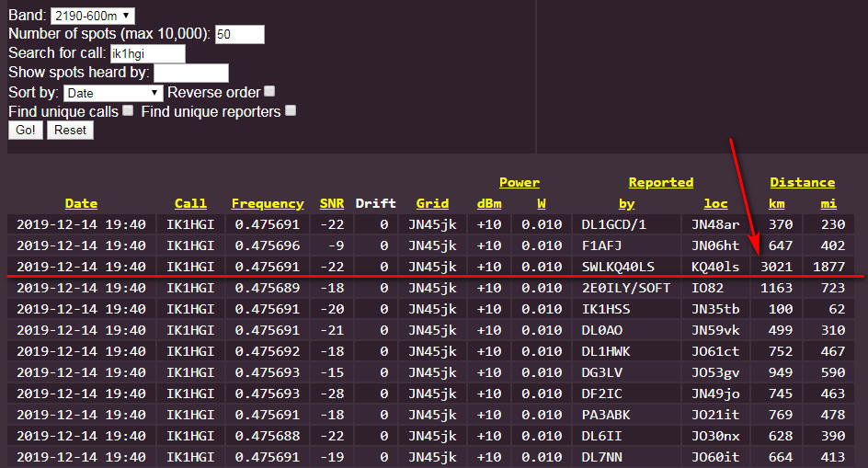868x468 pixels.
Task: Focus the Number of spots input field
Action: click(239, 34)
